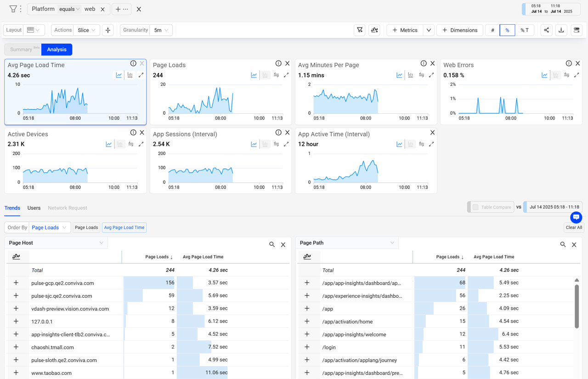Open the Granularity 5m dropdown
Viewport: 588px width, 379px height.
pyautogui.click(x=161, y=30)
